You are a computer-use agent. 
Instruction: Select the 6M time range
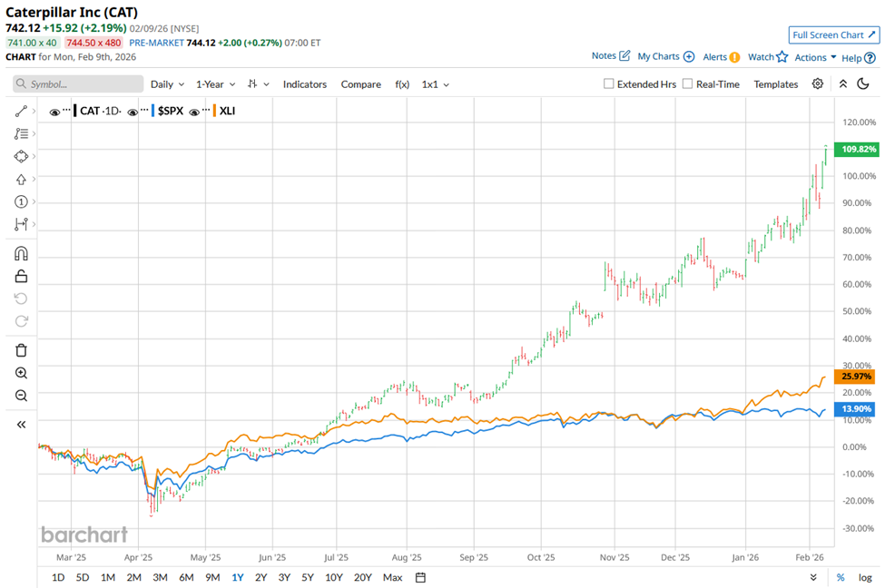click(186, 577)
